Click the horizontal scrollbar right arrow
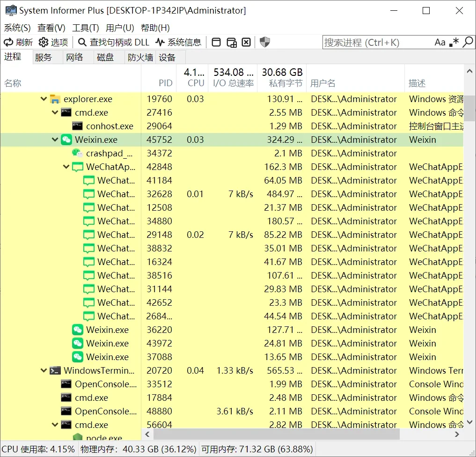 [457, 434]
